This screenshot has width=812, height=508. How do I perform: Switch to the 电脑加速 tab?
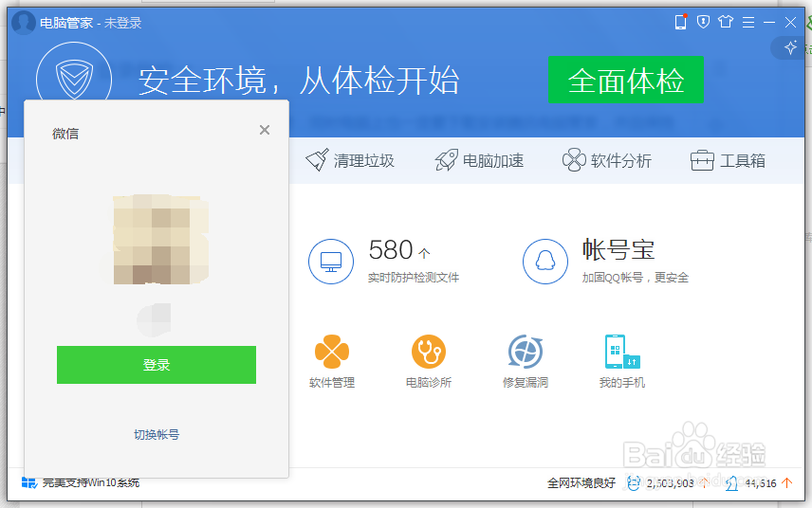coord(479,160)
